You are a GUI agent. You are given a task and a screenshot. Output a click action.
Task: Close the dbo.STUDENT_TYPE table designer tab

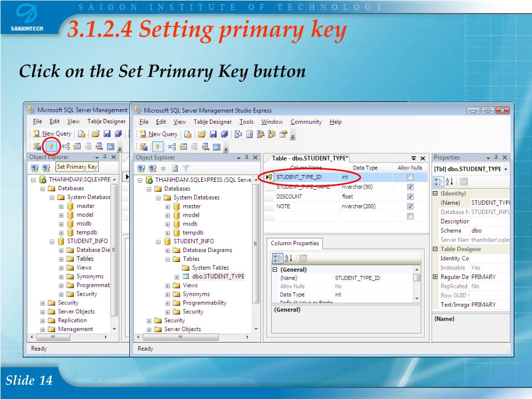pos(423,158)
